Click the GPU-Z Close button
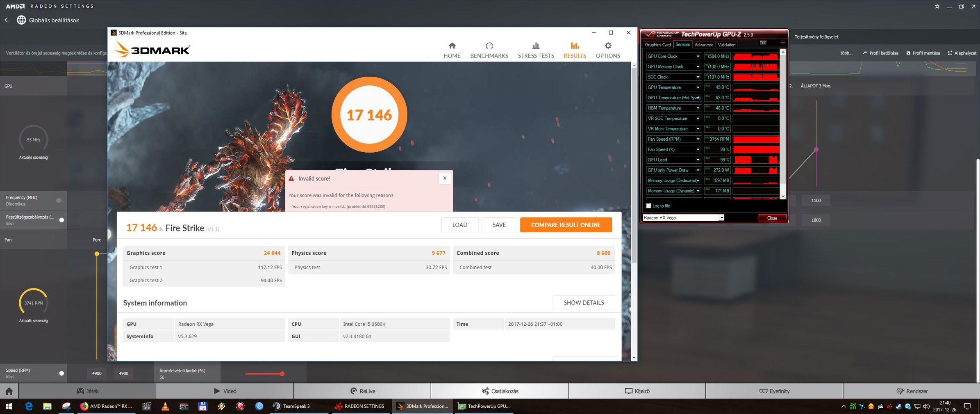 coord(772,218)
